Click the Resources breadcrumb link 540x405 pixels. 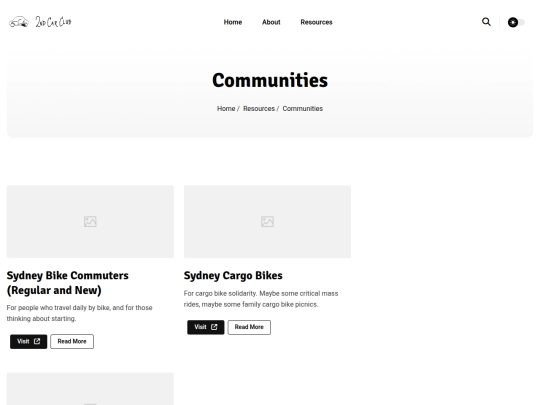coord(259,108)
